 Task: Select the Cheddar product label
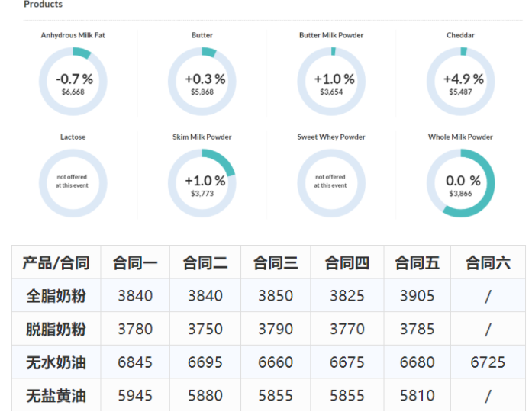tap(460, 35)
